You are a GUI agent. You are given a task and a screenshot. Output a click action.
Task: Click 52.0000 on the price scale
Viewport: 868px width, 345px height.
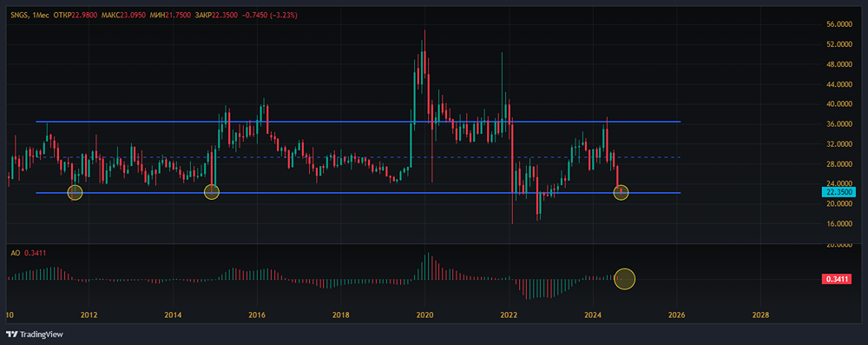(838, 44)
